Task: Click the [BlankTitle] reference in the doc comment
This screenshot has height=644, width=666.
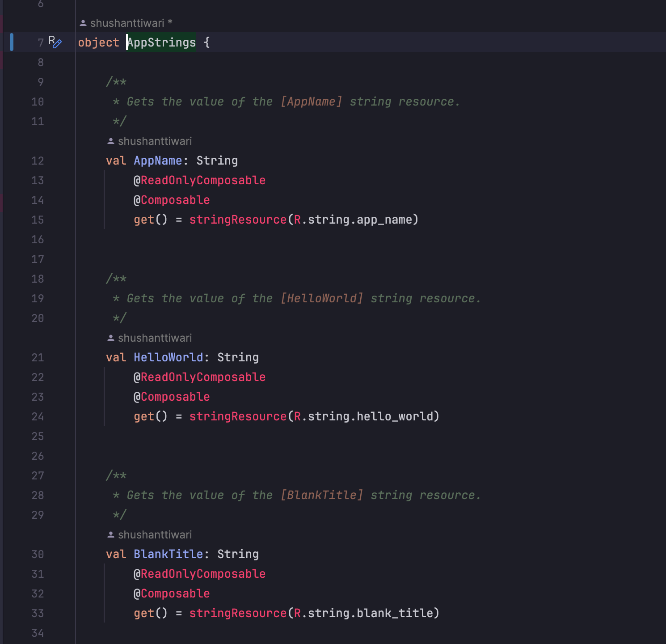Action: click(x=322, y=495)
